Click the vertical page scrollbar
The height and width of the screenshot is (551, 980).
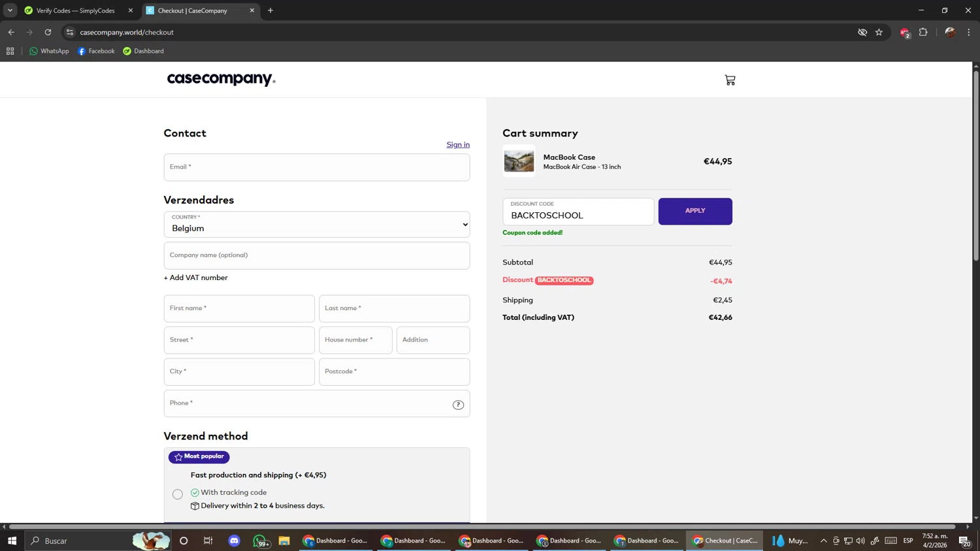coord(976,165)
